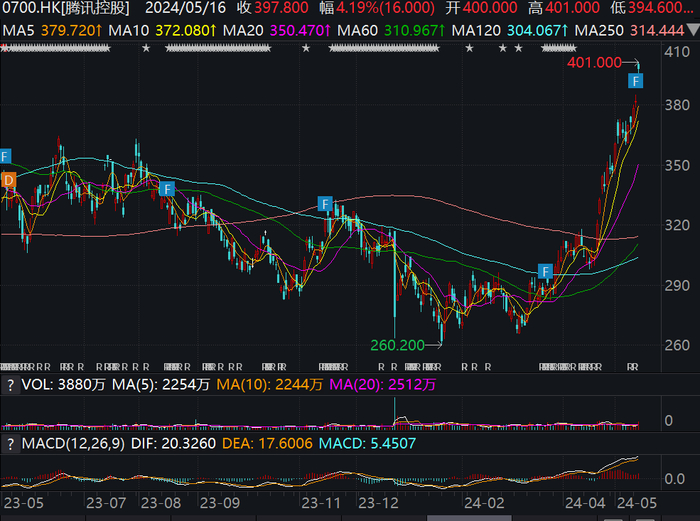Click the 23-08 date axis label
Screen dimensions: 700x521
[161, 503]
